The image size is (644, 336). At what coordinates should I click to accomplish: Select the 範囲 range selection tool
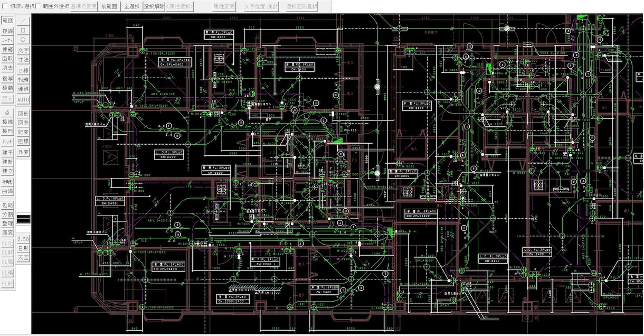(x=7, y=21)
